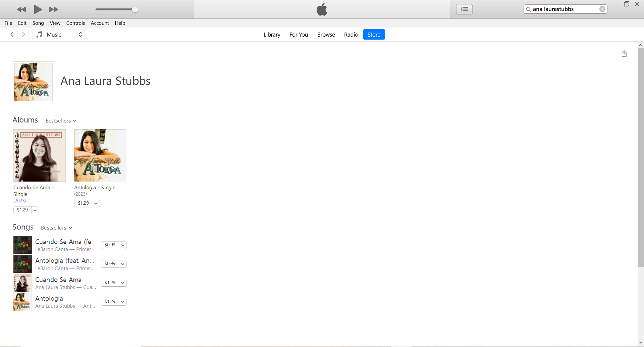
Task: Switch to the Radio tab
Action: pos(351,35)
